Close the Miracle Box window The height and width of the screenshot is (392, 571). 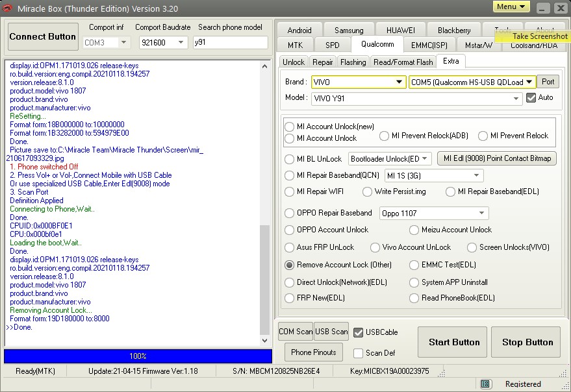click(x=559, y=8)
